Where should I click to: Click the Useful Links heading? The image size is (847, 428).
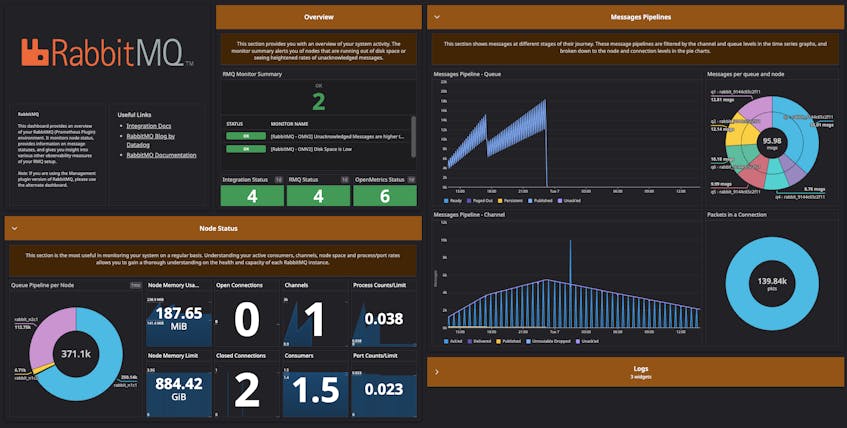(135, 115)
